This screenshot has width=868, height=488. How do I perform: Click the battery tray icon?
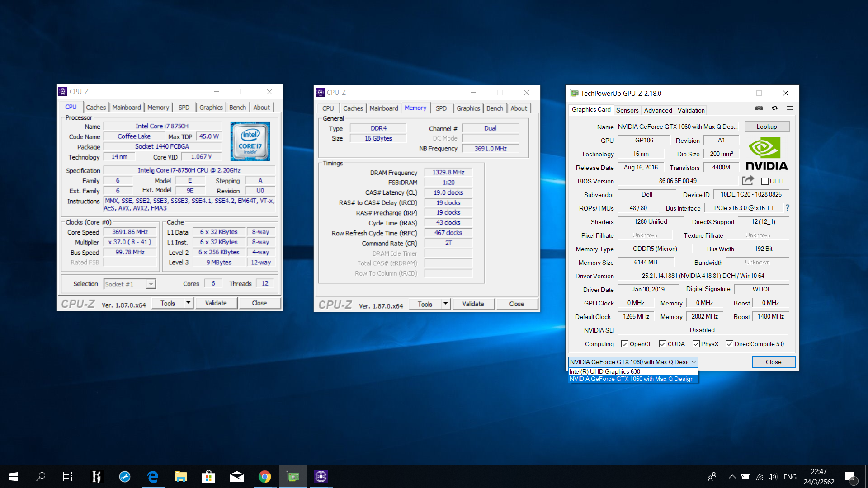(x=746, y=477)
